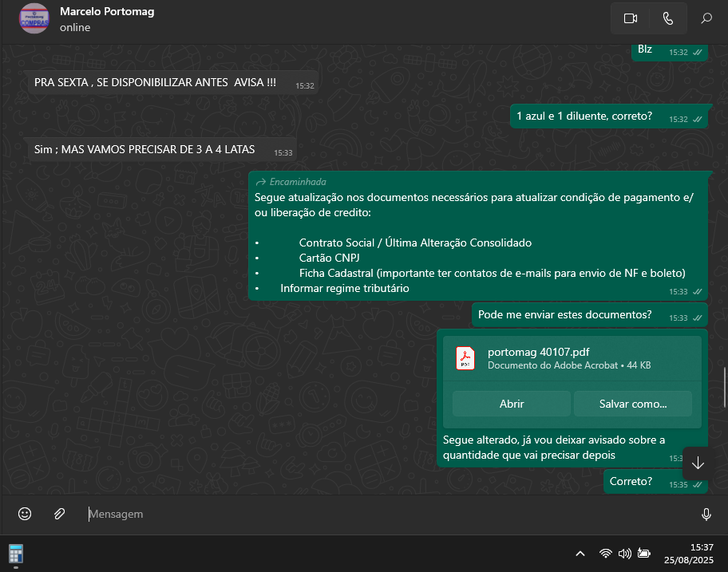The height and width of the screenshot is (572, 728).
Task: Start a voice call with Marcelo
Action: 668,18
